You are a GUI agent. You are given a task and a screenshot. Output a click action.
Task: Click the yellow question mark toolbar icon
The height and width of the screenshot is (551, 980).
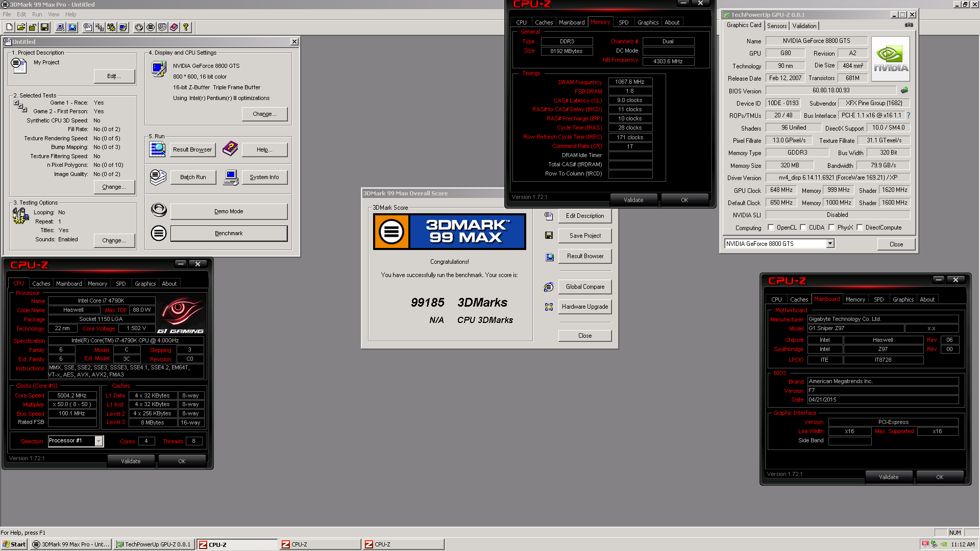186,28
